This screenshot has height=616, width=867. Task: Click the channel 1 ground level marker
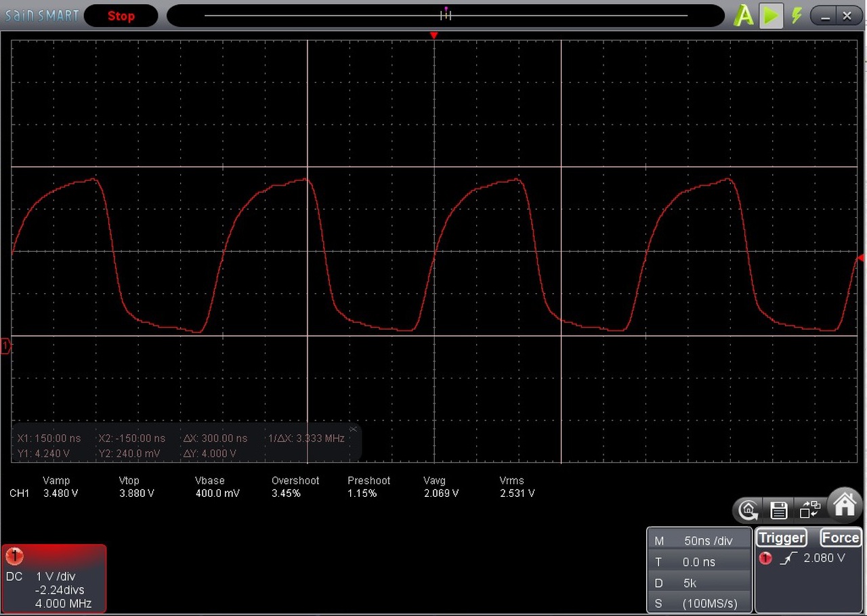[x=5, y=347]
